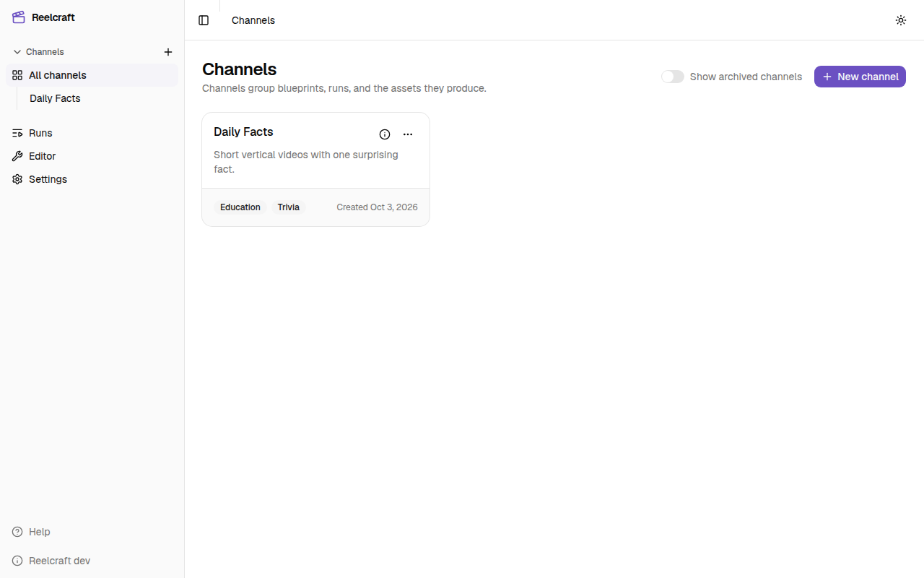This screenshot has width=924, height=578.
Task: Click the Editor wrench icon
Action: tap(17, 156)
